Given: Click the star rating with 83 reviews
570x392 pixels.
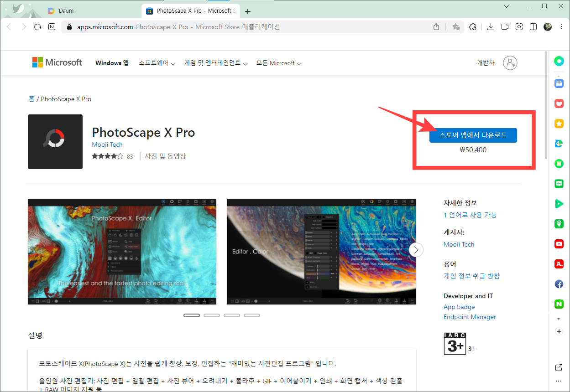Looking at the screenshot, I should point(112,156).
